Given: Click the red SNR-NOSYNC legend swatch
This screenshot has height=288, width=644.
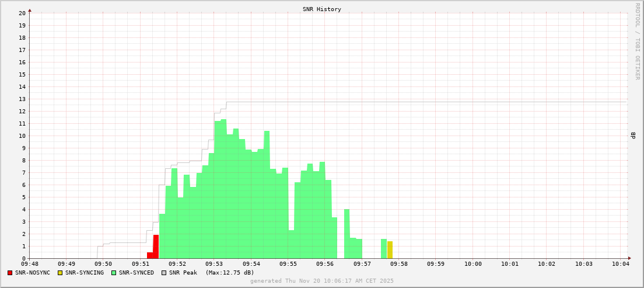Looking at the screenshot, I should (10, 273).
